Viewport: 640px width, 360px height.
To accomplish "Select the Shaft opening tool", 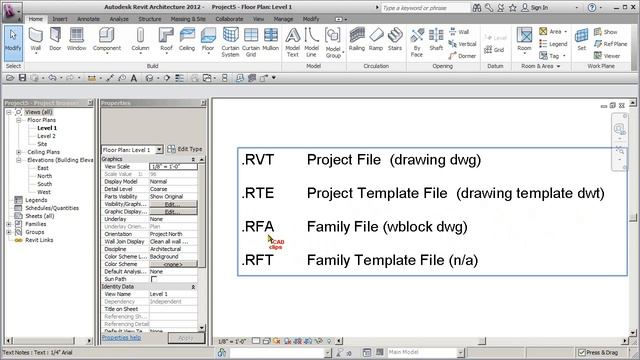I will pyautogui.click(x=436, y=40).
